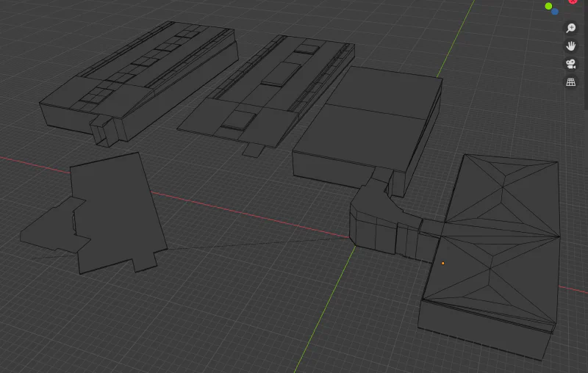This screenshot has height=373, width=588.
Task: Click the entrance block of the far-left building
Action: [x=104, y=131]
